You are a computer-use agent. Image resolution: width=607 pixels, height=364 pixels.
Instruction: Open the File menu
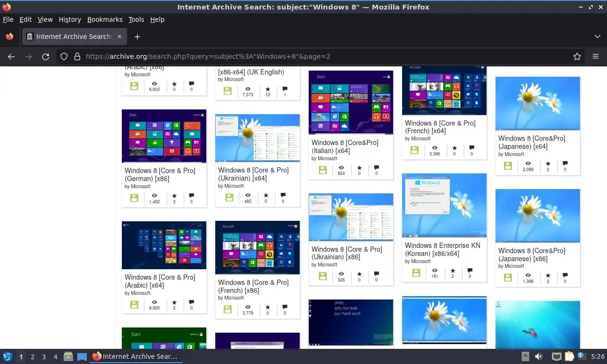tap(8, 19)
